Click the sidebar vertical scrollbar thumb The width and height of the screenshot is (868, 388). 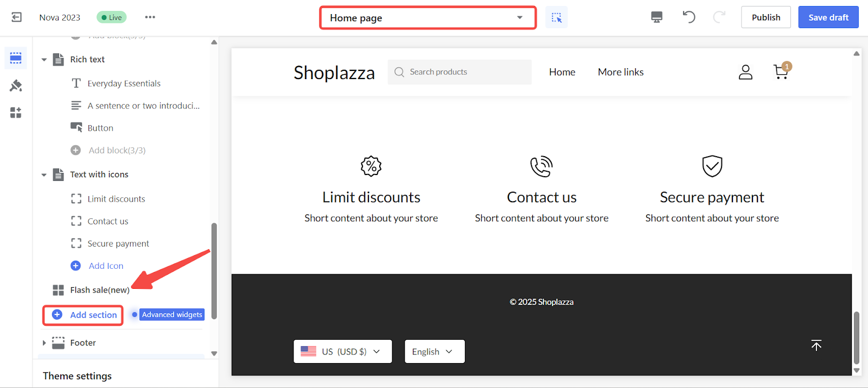(x=214, y=271)
